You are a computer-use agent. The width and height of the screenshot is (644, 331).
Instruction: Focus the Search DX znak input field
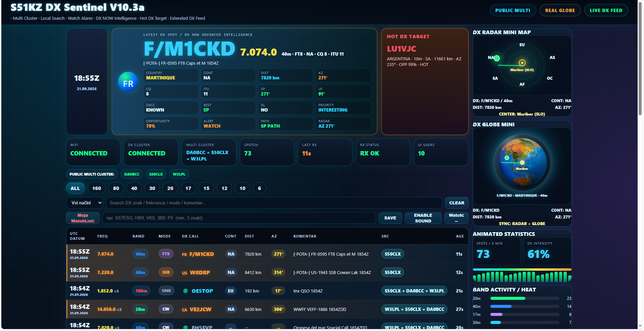(x=274, y=203)
